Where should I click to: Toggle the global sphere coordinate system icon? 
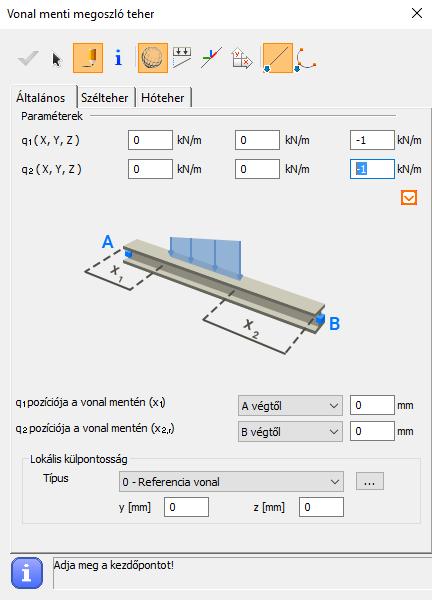tap(152, 58)
